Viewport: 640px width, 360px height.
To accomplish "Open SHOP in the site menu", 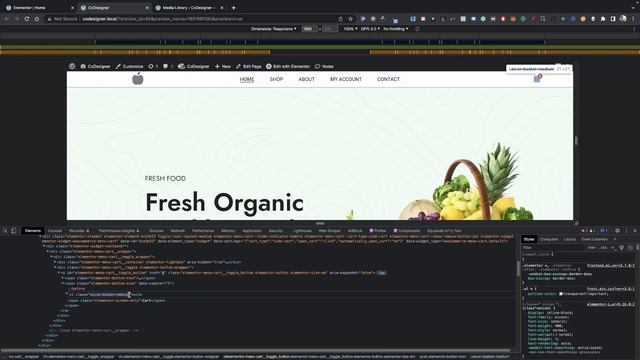I will click(x=276, y=79).
